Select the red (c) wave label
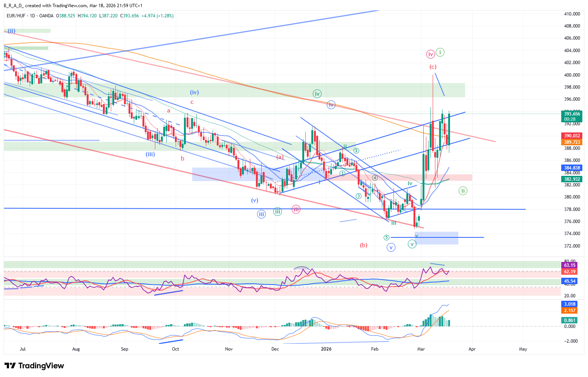Image resolution: width=588 pixels, height=377 pixels. [433, 67]
